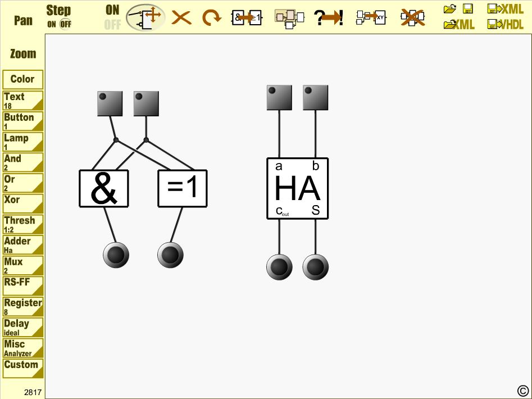Set Step mode to OFF

[x=66, y=24]
